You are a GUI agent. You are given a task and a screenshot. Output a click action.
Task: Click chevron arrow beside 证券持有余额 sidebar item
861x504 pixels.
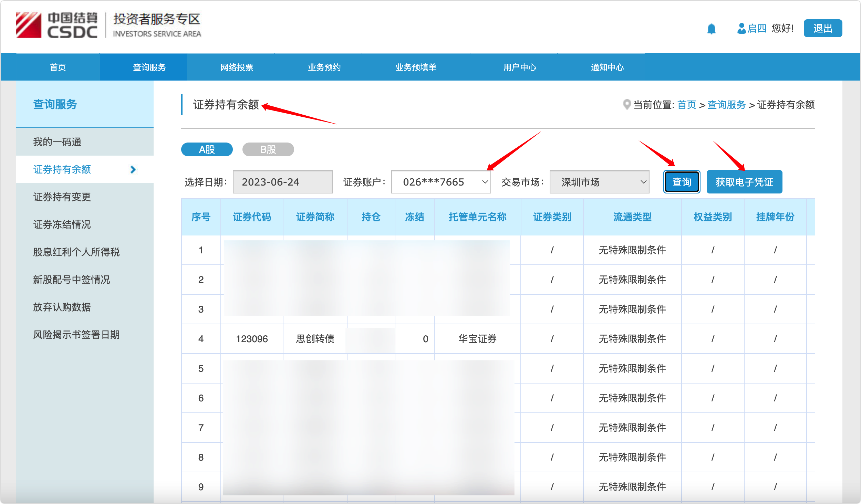click(133, 169)
